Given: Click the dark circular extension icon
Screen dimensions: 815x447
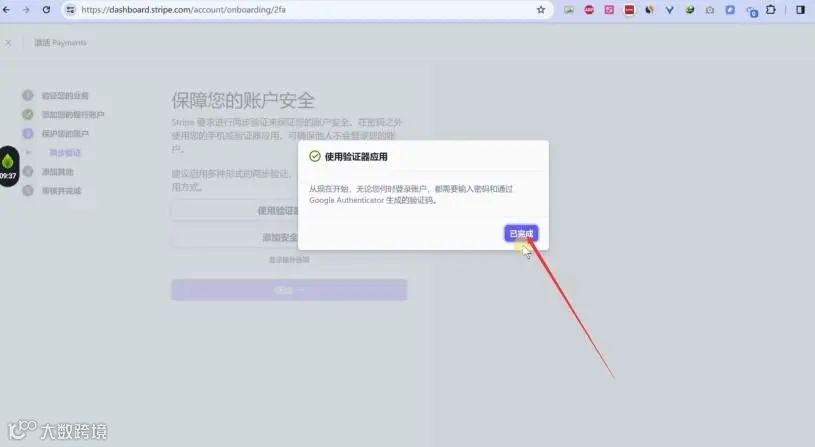Looking at the screenshot, I should [650, 10].
